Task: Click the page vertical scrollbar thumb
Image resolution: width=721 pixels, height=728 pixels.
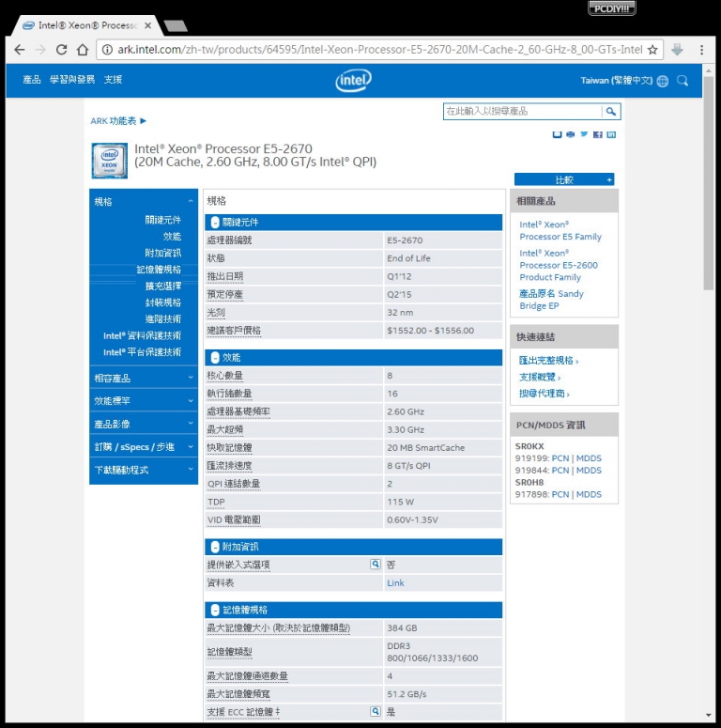Action: [x=708, y=183]
